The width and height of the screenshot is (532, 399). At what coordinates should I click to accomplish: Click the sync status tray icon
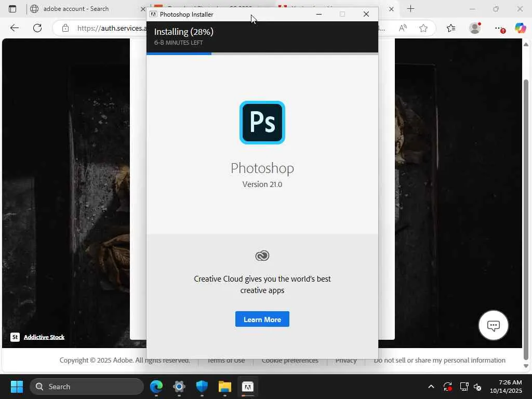pyautogui.click(x=447, y=387)
